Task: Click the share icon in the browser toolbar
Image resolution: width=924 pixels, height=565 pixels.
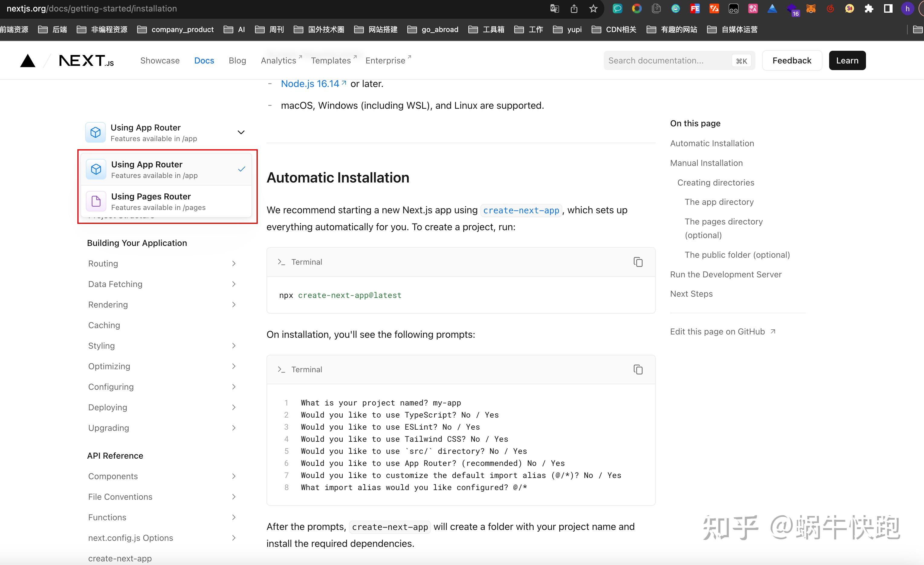Action: coord(574,8)
